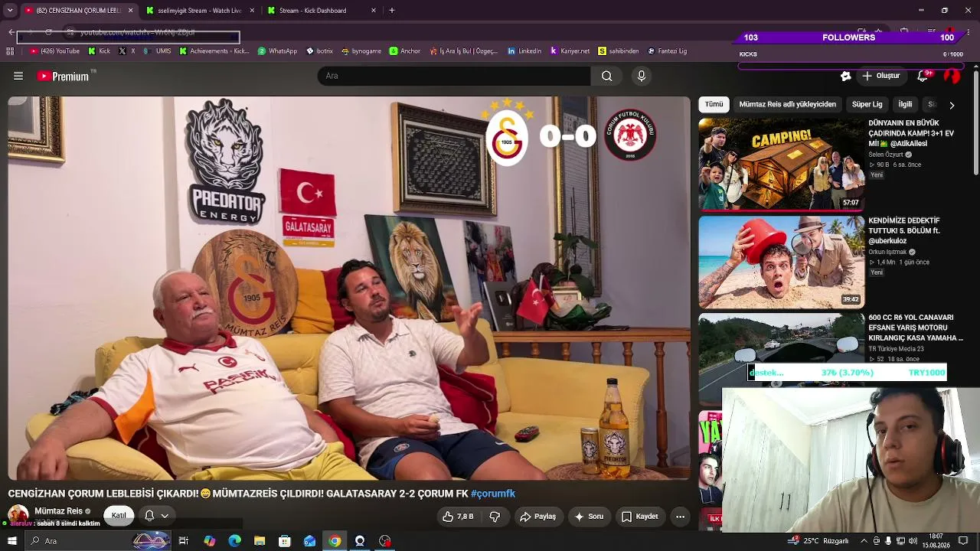Open the Kick bookmark

coord(100,51)
